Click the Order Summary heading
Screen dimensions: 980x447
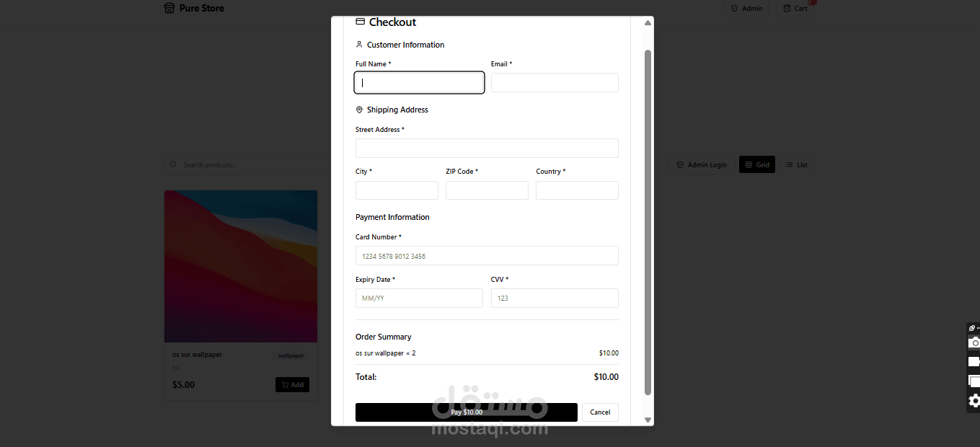pos(384,337)
